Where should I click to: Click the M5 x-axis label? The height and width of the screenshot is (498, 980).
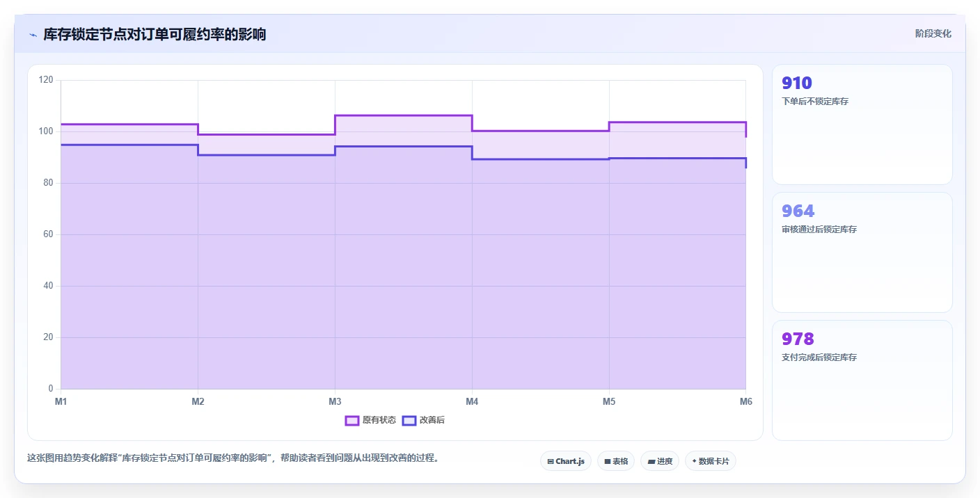pyautogui.click(x=609, y=401)
